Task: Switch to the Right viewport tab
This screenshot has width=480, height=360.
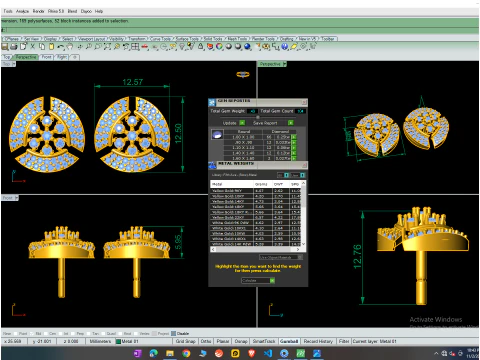Action: 62,57
